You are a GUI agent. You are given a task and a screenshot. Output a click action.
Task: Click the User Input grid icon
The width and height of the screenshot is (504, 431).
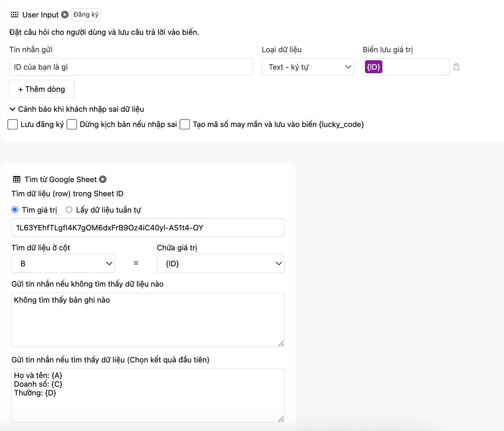pyautogui.click(x=15, y=15)
